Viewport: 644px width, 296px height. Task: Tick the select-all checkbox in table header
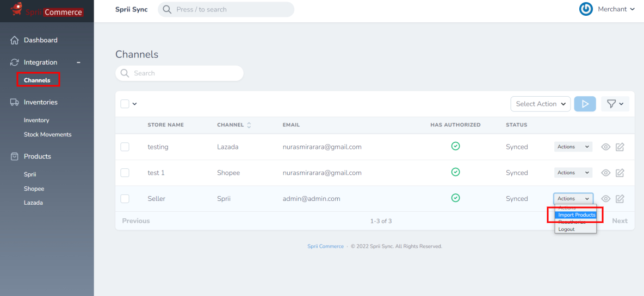(x=125, y=104)
